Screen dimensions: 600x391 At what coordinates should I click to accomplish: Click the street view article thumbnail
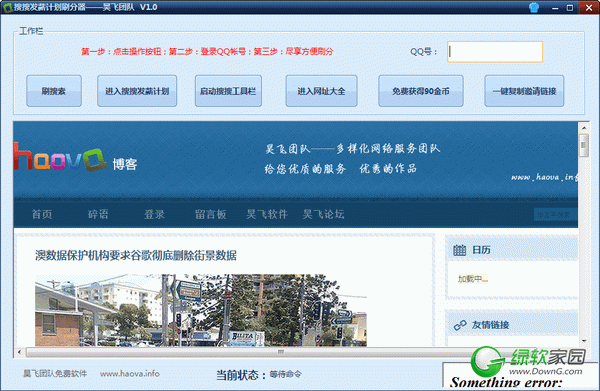(201, 310)
